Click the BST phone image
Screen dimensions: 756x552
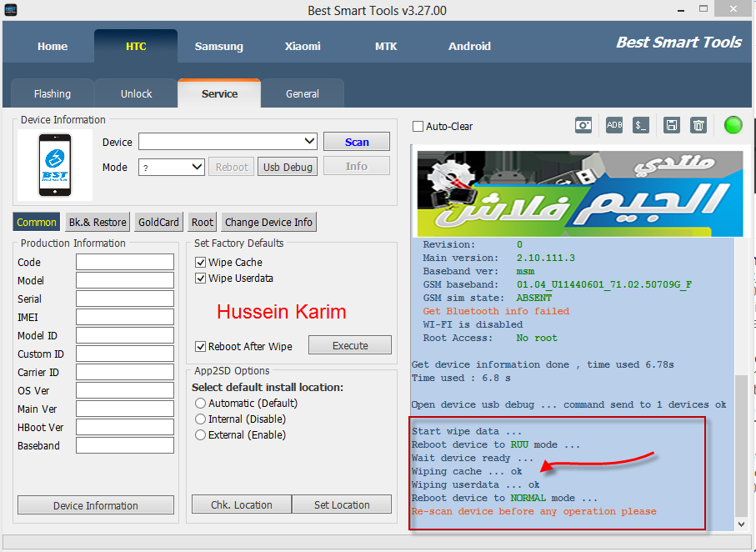tap(55, 165)
